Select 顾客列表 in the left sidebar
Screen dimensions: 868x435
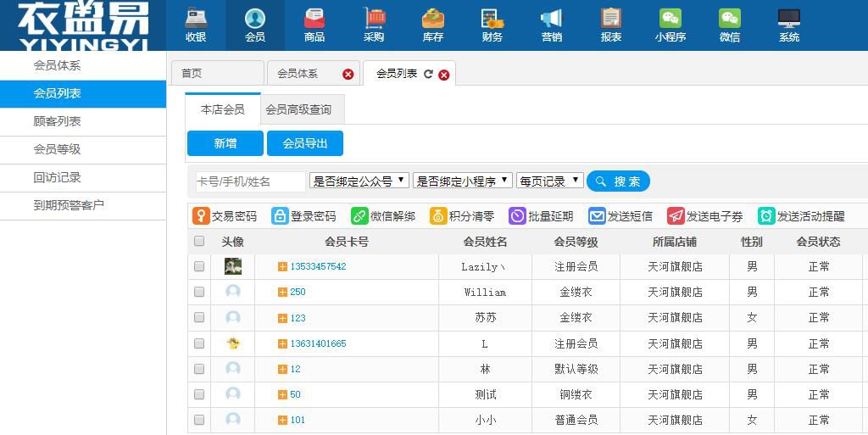point(58,121)
